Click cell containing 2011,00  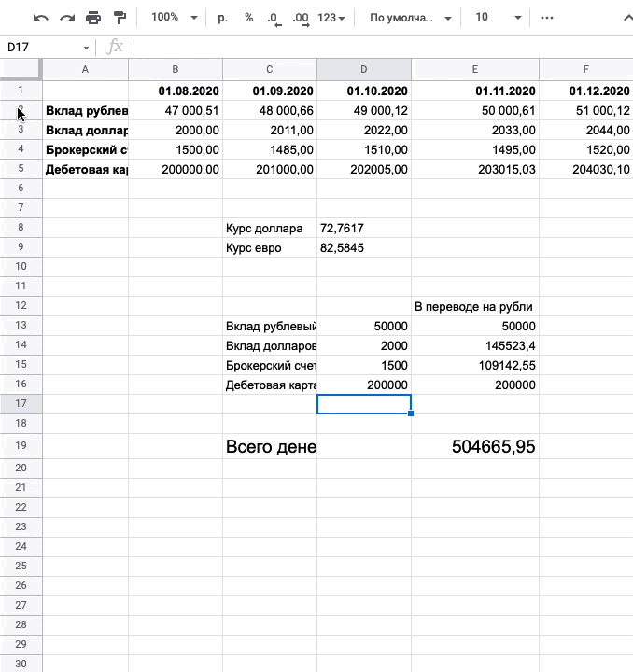click(270, 131)
